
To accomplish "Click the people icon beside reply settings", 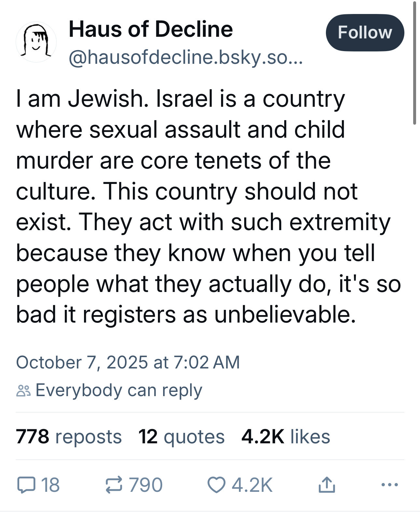I will point(23,391).
